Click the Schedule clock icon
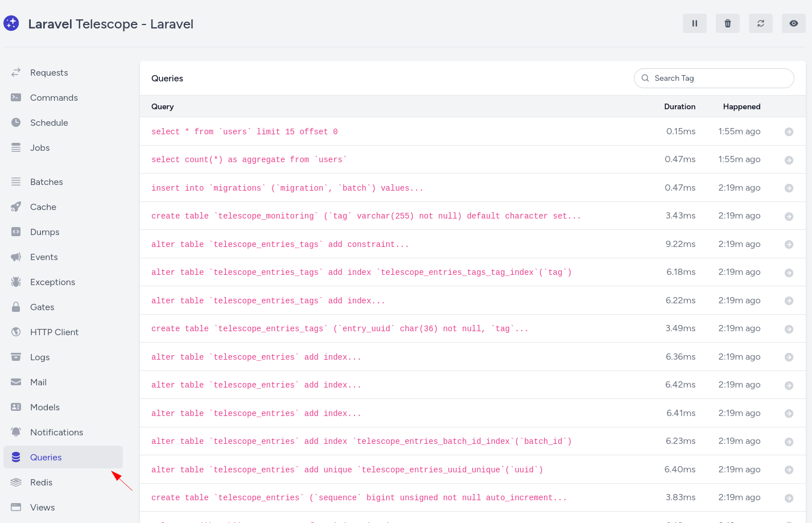 [x=16, y=122]
